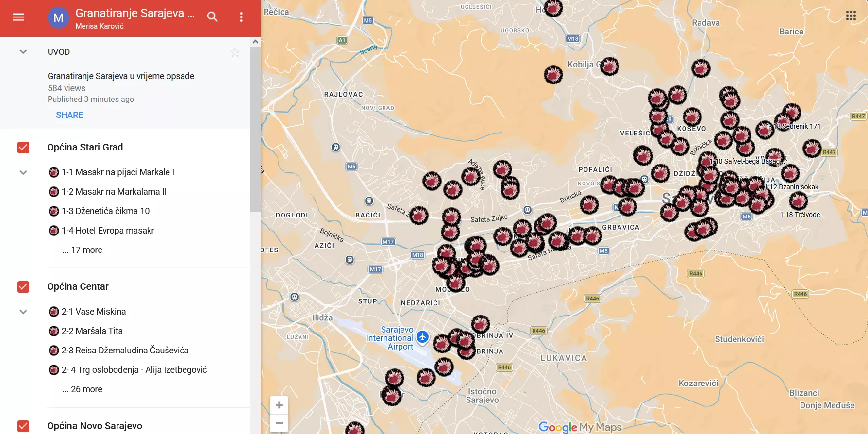
Task: Hide the Općina Centar layer
Action: click(x=23, y=287)
